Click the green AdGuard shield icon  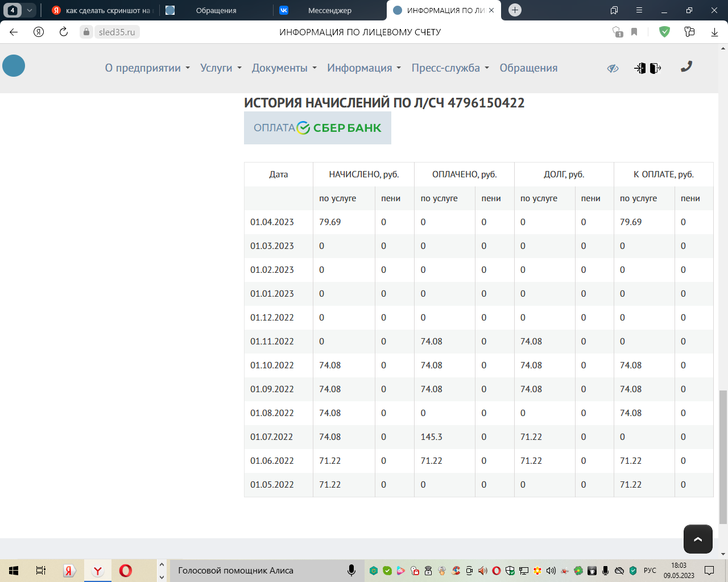[x=664, y=32]
